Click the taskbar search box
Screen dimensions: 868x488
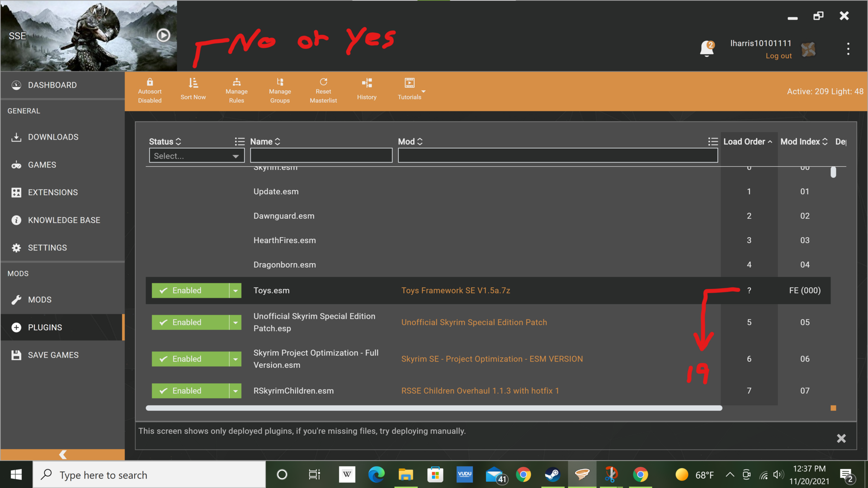149,475
